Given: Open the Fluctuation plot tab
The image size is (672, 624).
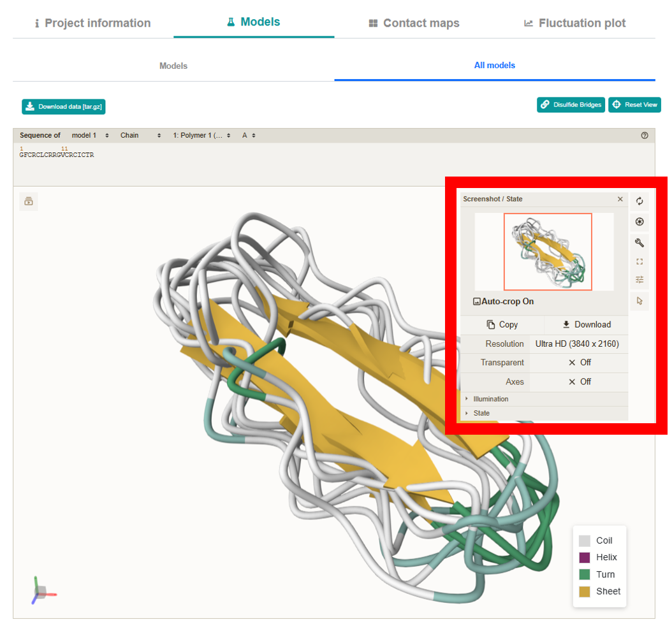Looking at the screenshot, I should [x=574, y=23].
